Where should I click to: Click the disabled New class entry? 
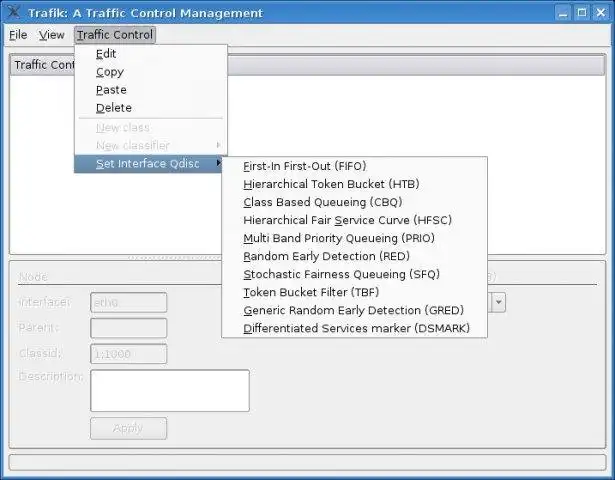(x=151, y=127)
